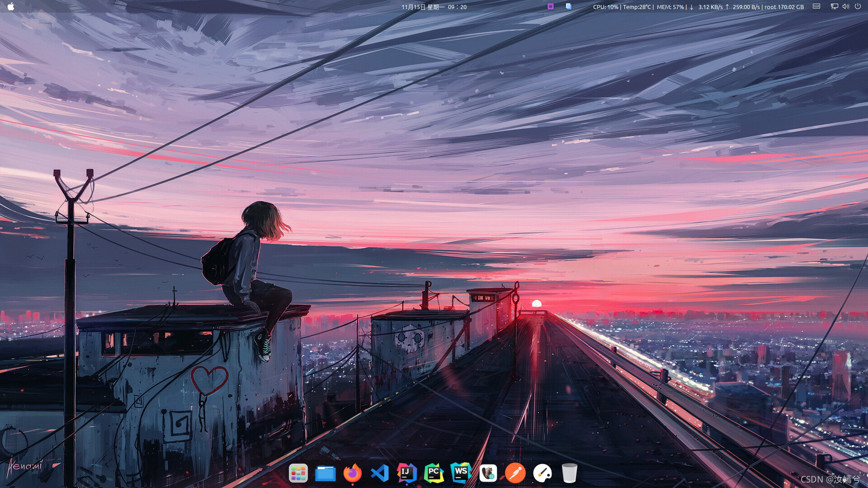Click the power button icon in the top bar

click(858, 6)
